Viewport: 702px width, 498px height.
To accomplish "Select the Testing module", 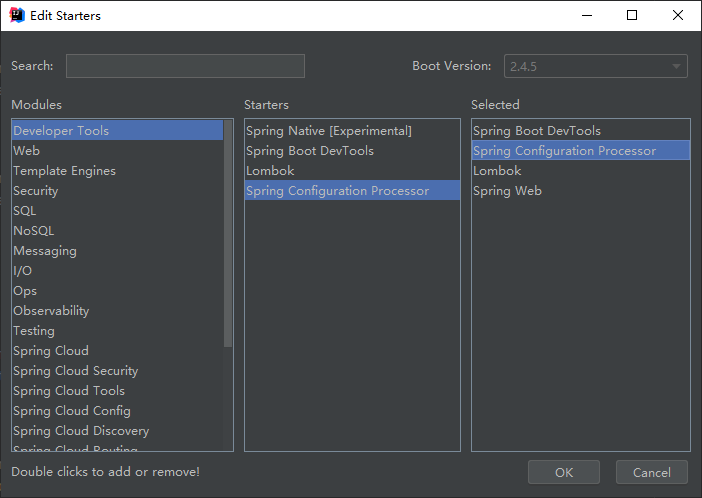I will coord(117,331).
